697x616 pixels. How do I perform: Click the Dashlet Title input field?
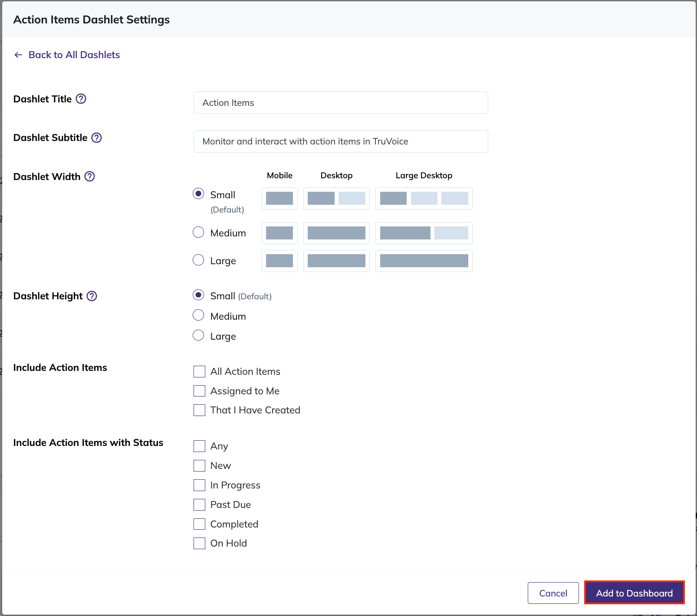tap(341, 103)
